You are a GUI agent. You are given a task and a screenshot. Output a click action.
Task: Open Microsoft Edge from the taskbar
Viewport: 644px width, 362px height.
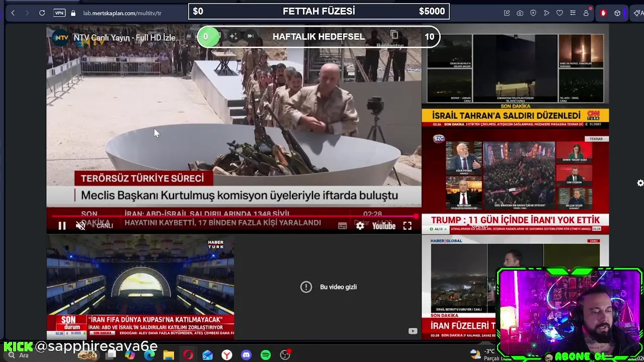(149, 355)
